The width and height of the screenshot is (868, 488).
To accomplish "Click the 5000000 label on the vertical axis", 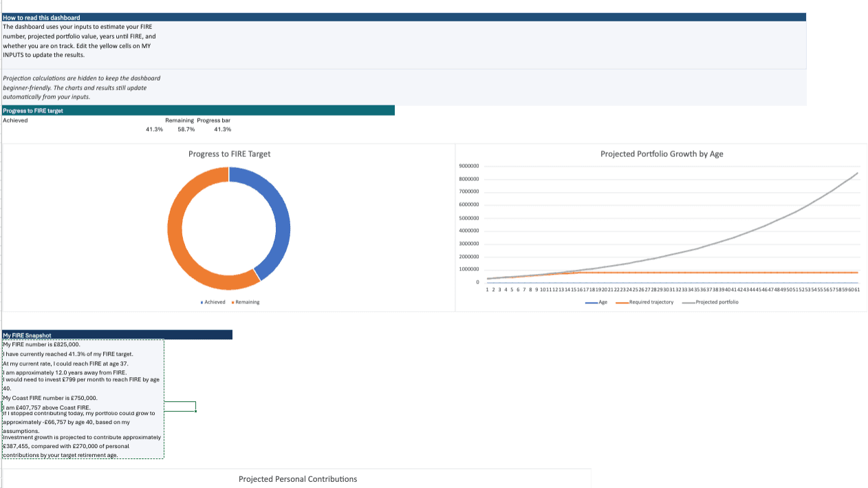I will point(468,218).
